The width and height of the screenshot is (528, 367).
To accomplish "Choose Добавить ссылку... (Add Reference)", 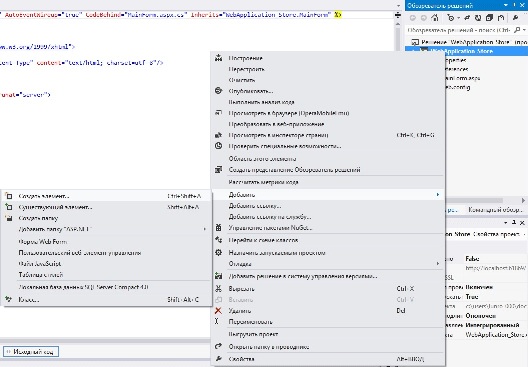I will click(x=255, y=206).
